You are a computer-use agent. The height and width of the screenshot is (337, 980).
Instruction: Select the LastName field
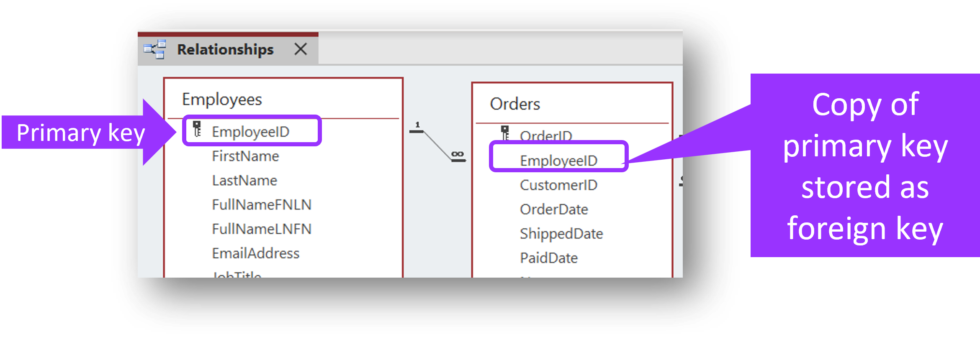point(244,180)
